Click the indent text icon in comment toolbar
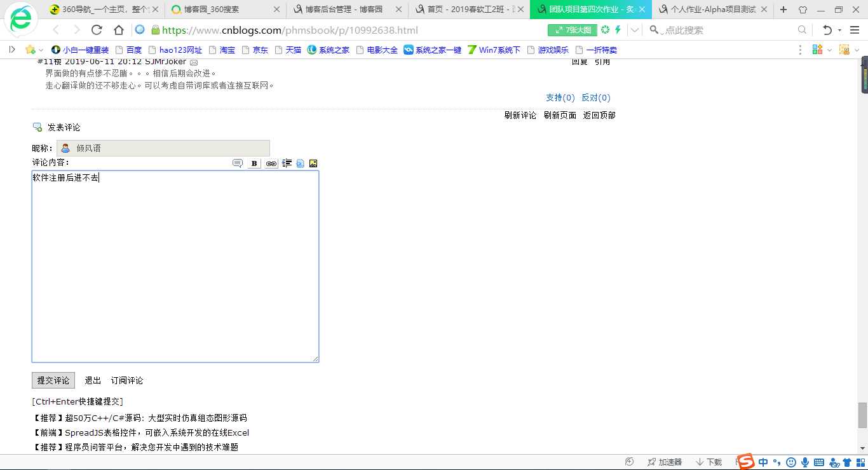 [287, 163]
